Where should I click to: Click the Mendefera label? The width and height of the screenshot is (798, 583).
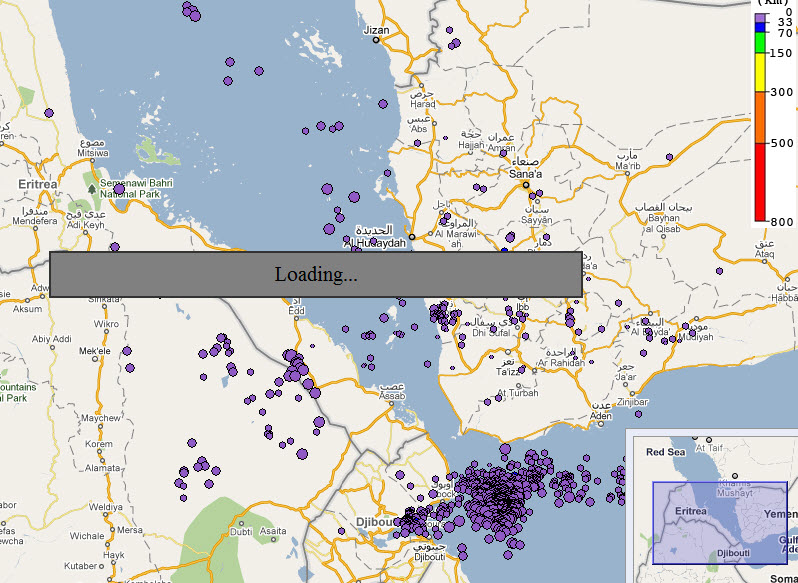(x=35, y=221)
